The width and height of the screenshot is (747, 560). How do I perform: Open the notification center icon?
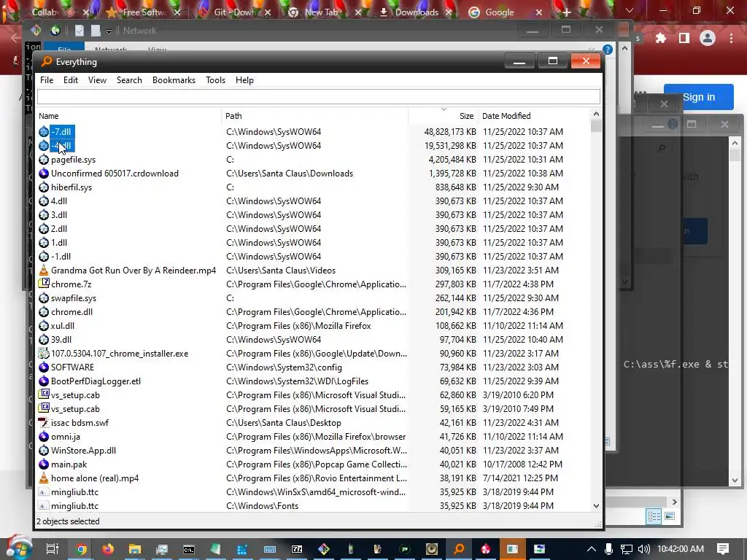(x=723, y=549)
